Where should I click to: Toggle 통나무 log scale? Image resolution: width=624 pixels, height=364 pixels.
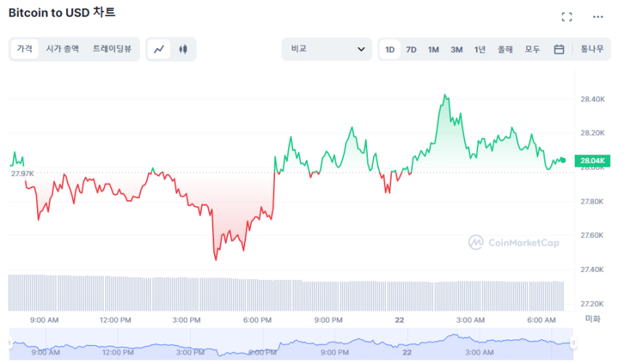click(592, 49)
